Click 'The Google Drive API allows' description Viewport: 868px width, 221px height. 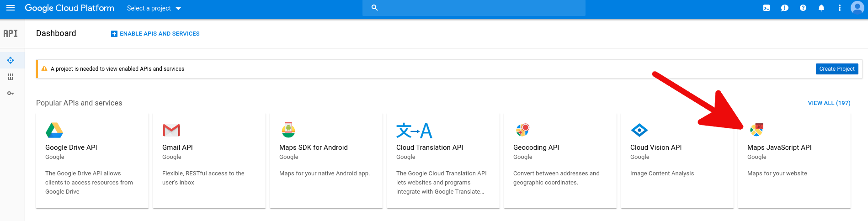click(x=89, y=183)
